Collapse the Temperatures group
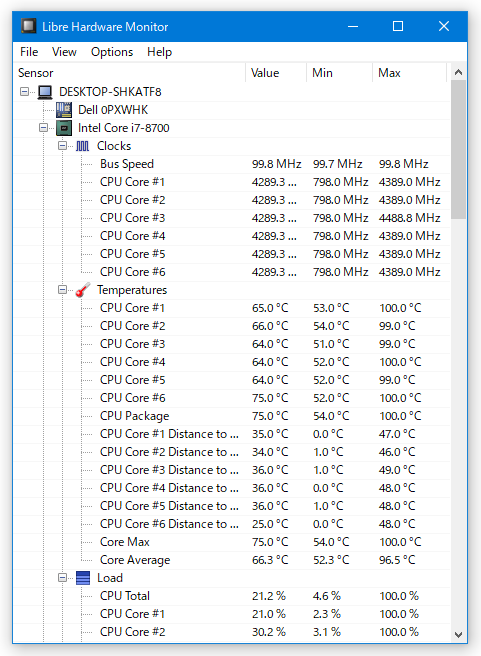 [x=62, y=290]
